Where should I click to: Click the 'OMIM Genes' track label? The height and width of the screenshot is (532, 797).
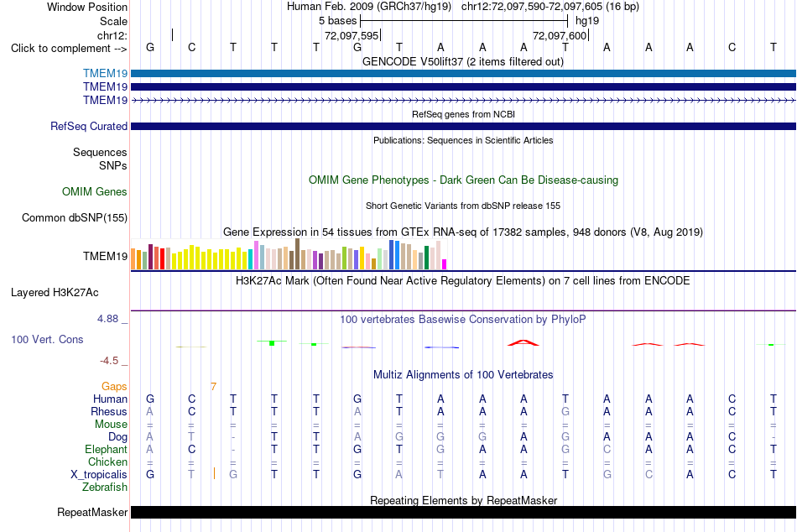pos(95,192)
